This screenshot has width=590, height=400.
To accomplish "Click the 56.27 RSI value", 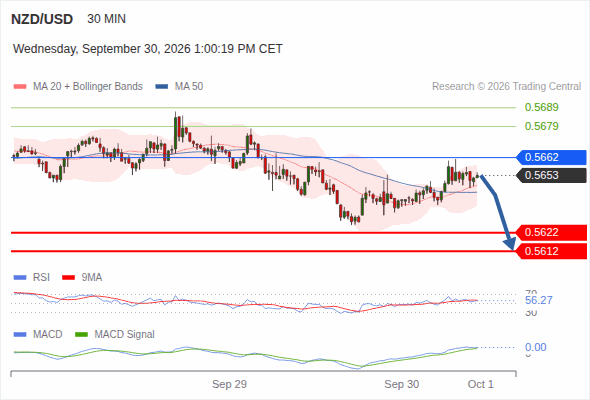I will tap(538, 300).
